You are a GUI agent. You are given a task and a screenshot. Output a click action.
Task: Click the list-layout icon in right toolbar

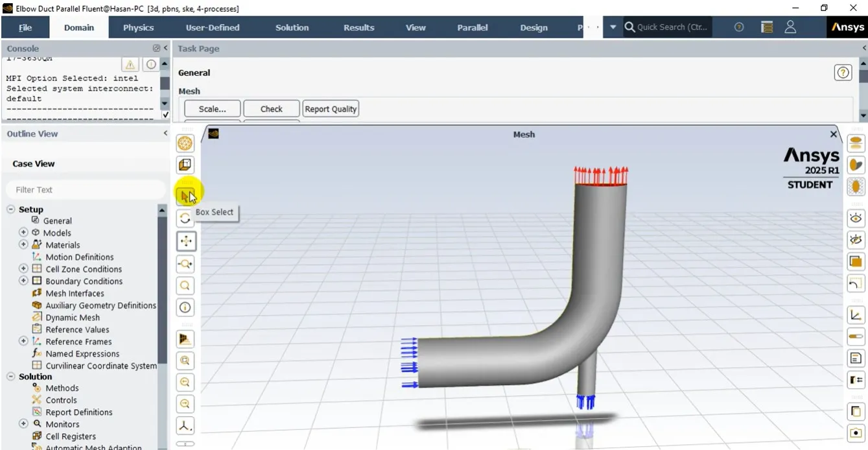click(856, 379)
